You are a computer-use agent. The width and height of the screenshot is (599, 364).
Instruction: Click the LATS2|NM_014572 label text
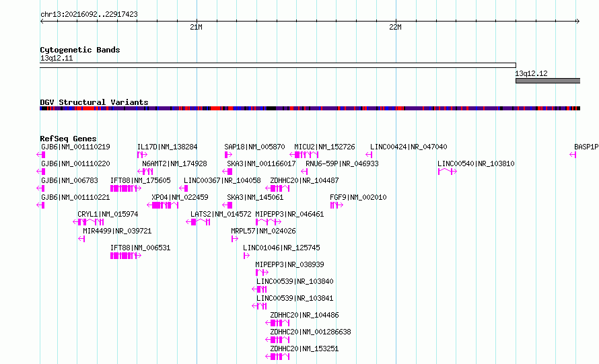[x=221, y=214]
